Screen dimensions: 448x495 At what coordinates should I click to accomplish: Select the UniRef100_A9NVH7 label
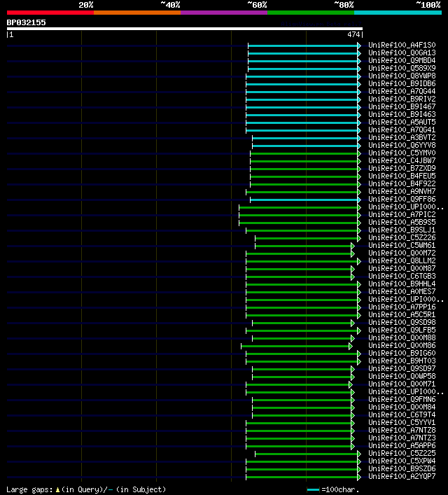tap(402, 191)
